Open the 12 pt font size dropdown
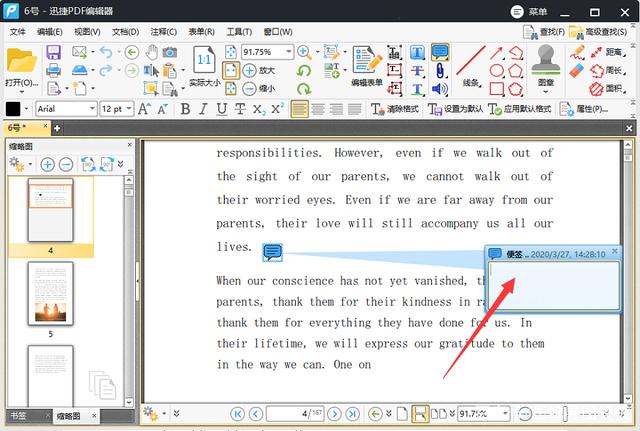Image resolution: width=640 pixels, height=431 pixels. [x=128, y=108]
